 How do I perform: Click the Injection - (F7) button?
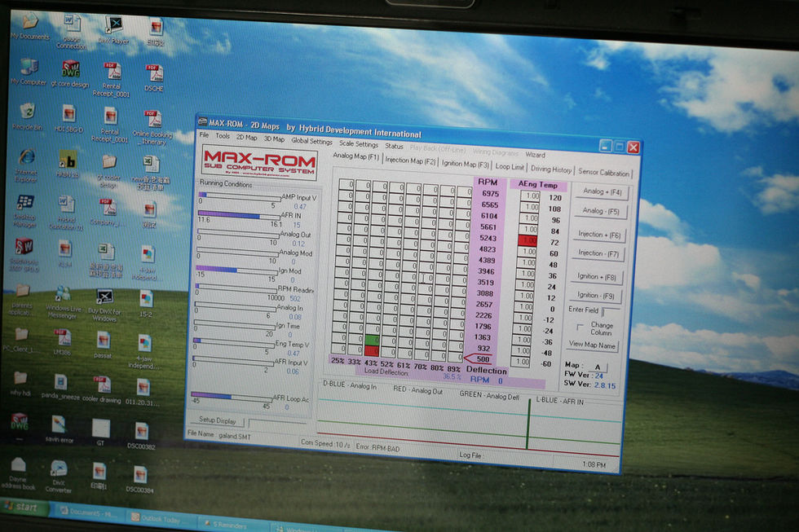tap(598, 253)
